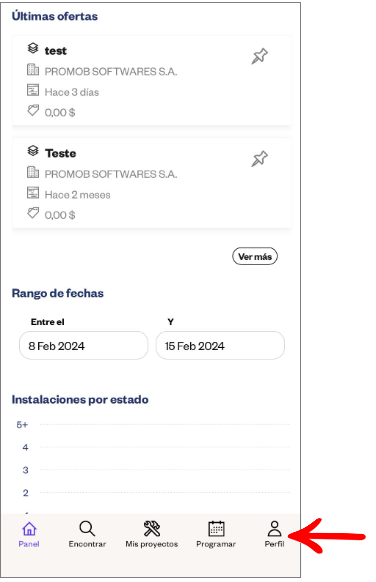Click the 'Instalaciones por estado' chart area
The height and width of the screenshot is (582, 376).
152,468
